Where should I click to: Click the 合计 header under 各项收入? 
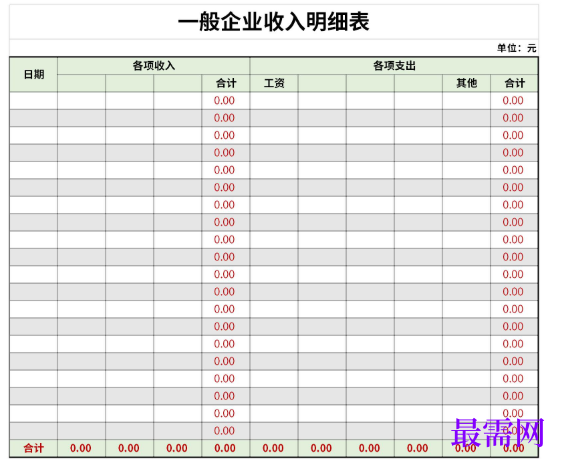(226, 83)
